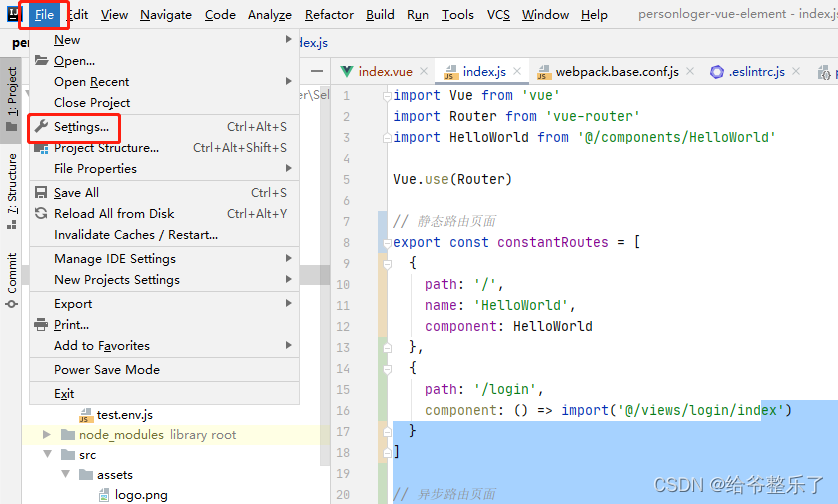Open the Tools menu
The height and width of the screenshot is (504, 838).
[457, 14]
